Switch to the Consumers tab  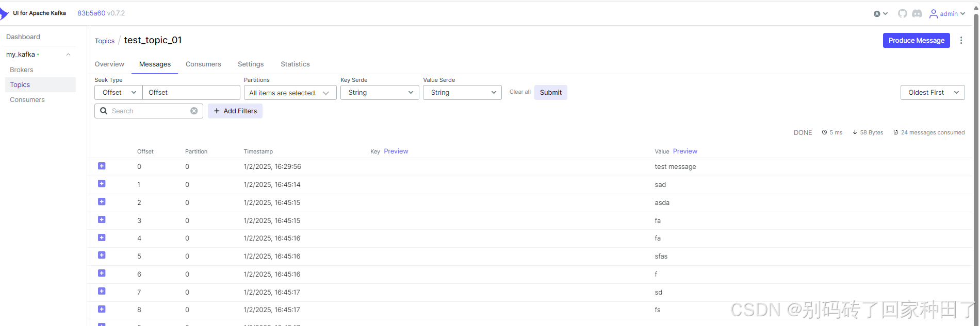(203, 64)
